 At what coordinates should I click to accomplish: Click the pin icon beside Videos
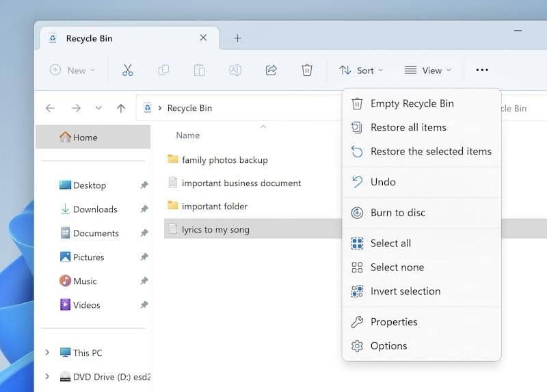click(144, 304)
